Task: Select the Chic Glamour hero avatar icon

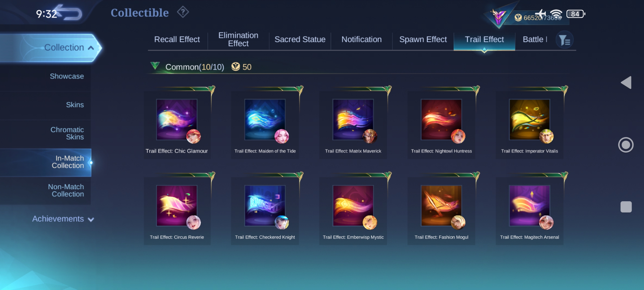Action: tap(193, 136)
